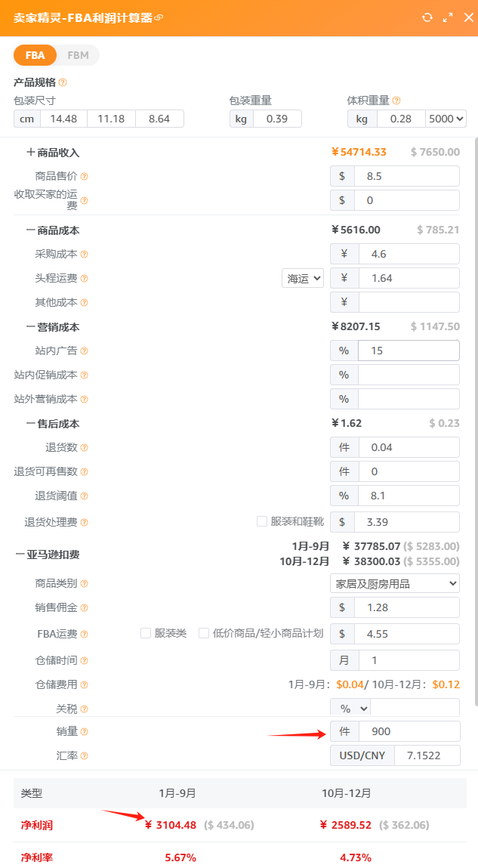Click the 退货处理费 input showing 3.39
Screen dimensions: 478x868
(x=409, y=522)
